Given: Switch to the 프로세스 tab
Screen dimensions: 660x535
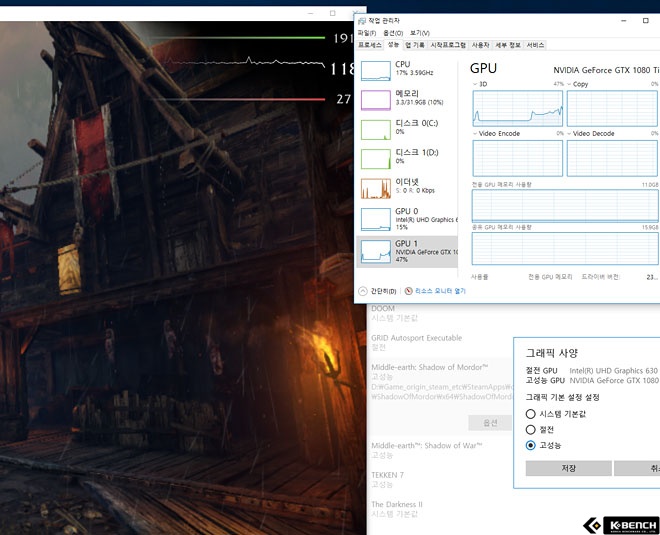Looking at the screenshot, I should pyautogui.click(x=370, y=45).
